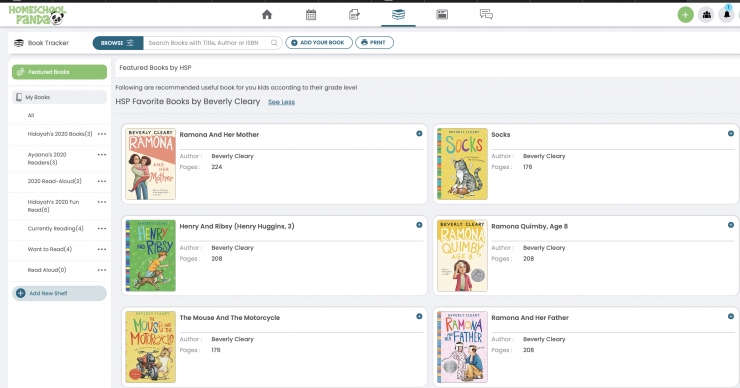Open Currently Reading(4) shelf
Image resolution: width=740 pixels, height=388 pixels.
pos(55,228)
